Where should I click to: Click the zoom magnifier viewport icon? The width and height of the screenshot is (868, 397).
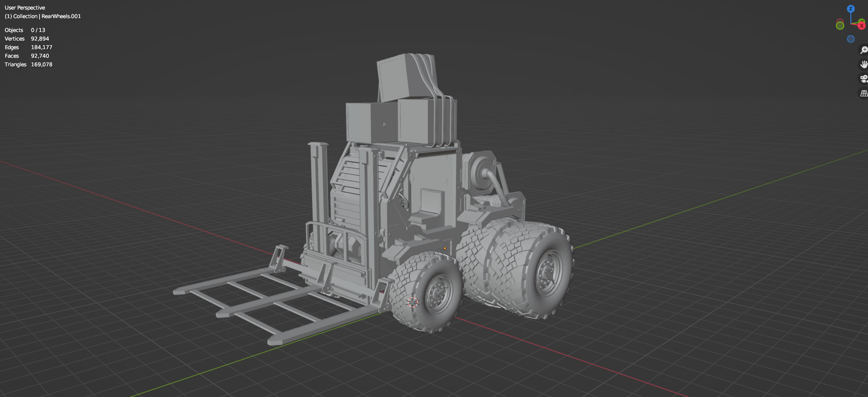pyautogui.click(x=864, y=50)
